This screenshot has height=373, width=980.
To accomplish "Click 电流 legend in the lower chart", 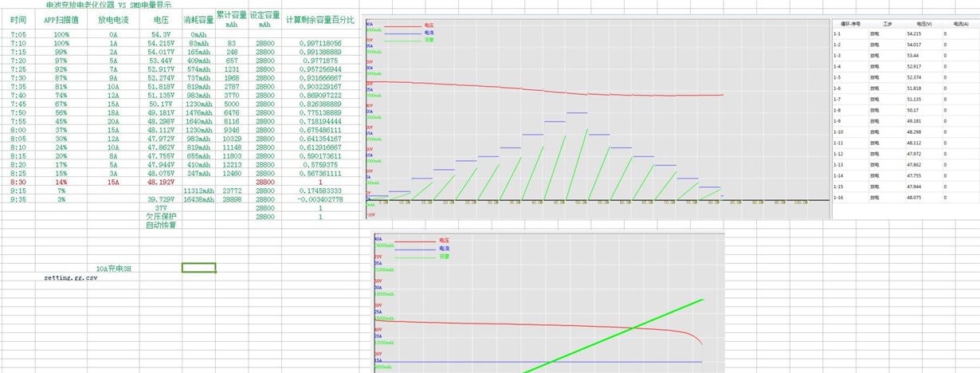I will 442,248.
